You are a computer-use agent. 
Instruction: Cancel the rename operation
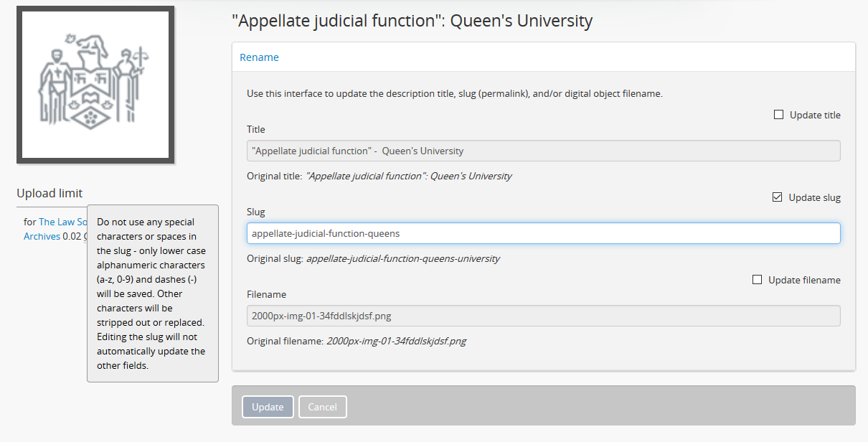[x=322, y=407]
